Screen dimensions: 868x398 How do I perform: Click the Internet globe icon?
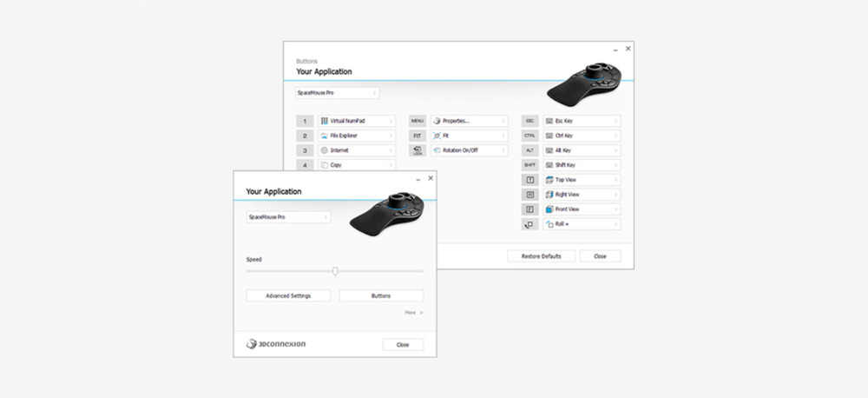pos(325,150)
